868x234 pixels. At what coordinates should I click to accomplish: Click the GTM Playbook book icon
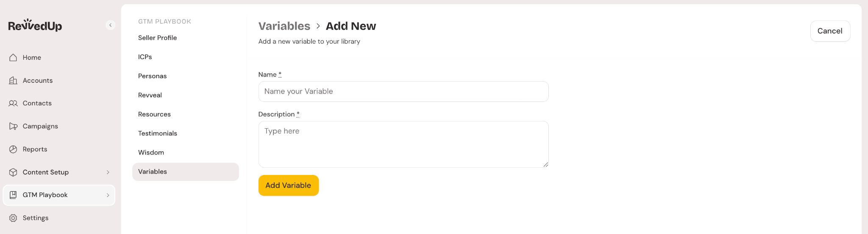(13, 195)
